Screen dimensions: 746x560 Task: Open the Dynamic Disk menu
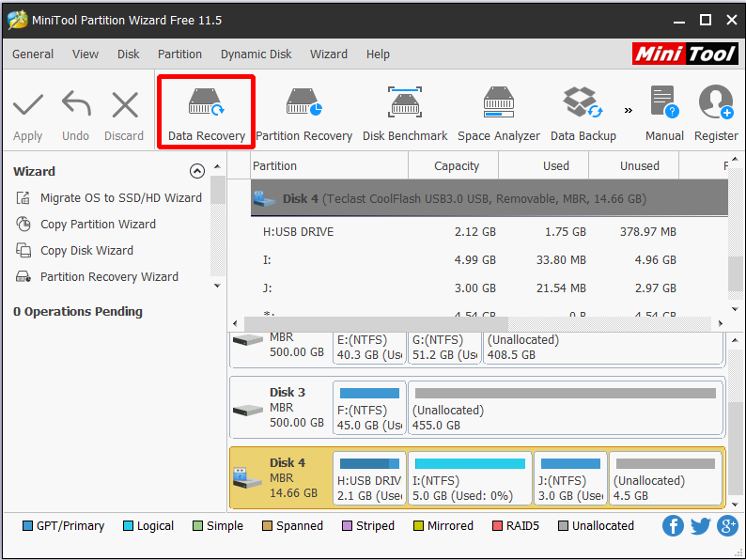pyautogui.click(x=256, y=54)
